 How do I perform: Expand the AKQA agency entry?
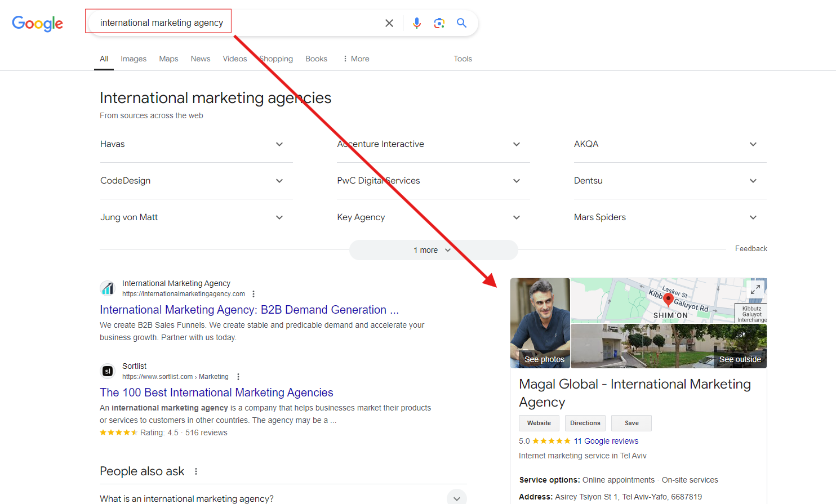pos(753,144)
